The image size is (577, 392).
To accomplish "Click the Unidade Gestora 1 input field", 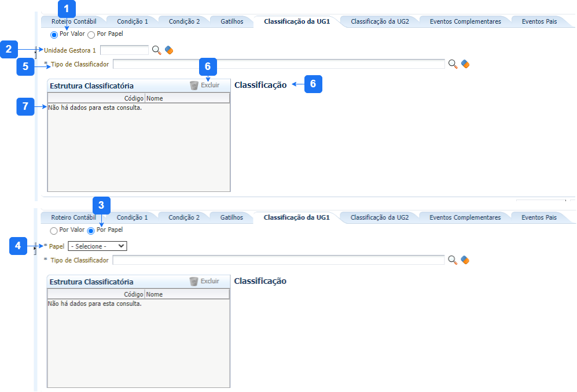I will [124, 50].
